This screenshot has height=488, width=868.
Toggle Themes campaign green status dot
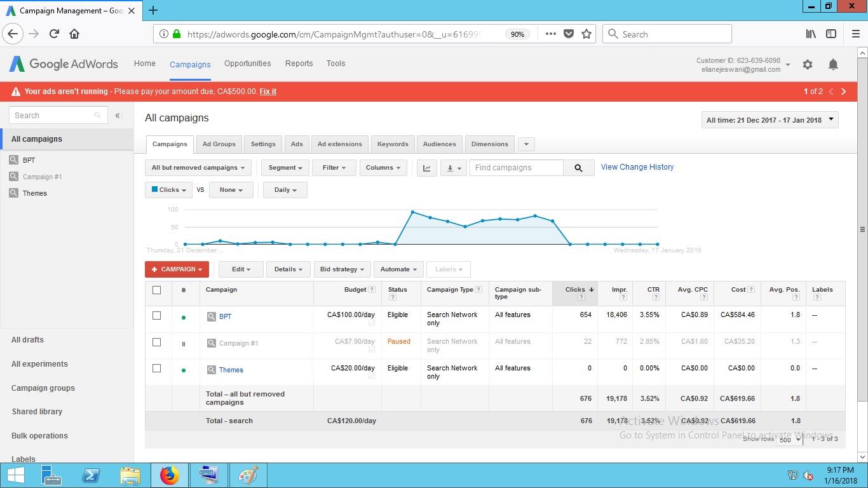[184, 370]
